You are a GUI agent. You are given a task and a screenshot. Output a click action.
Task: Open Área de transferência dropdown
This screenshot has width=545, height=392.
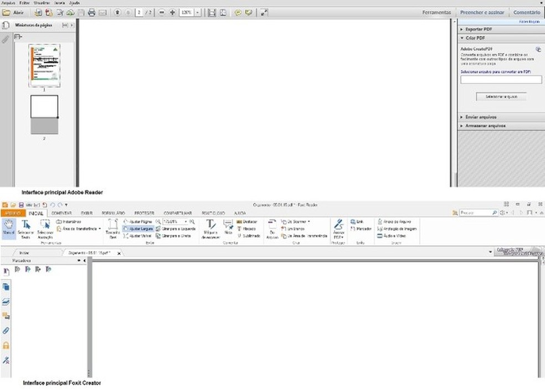[79, 229]
